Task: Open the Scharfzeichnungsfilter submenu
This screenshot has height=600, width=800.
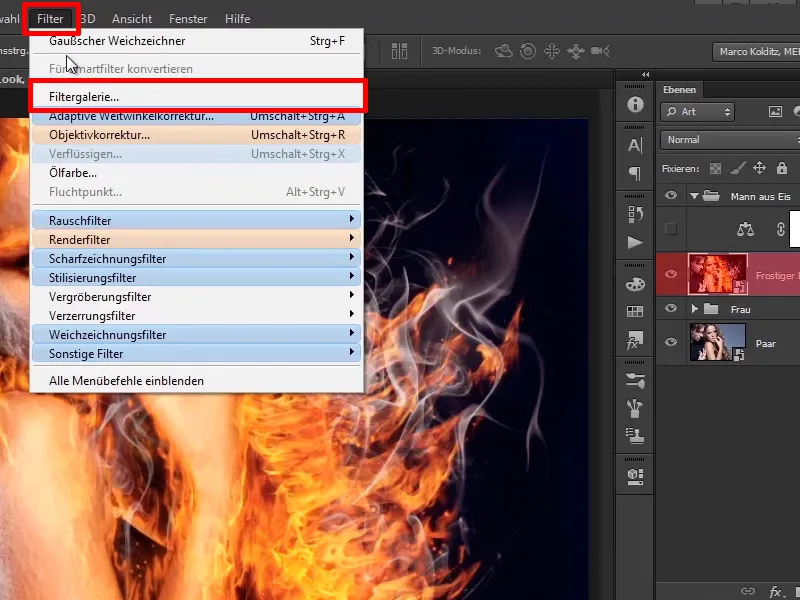Action: pyautogui.click(x=196, y=259)
